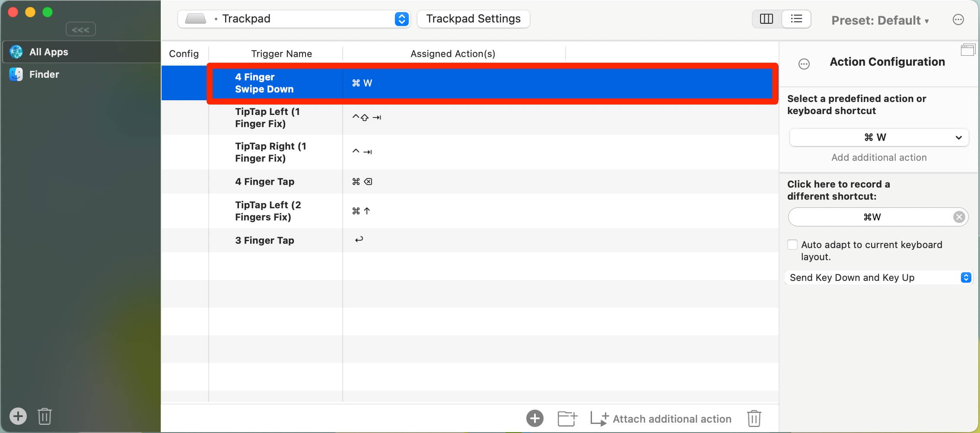The height and width of the screenshot is (433, 980).
Task: Open Trackpad Settings
Action: tap(473, 19)
